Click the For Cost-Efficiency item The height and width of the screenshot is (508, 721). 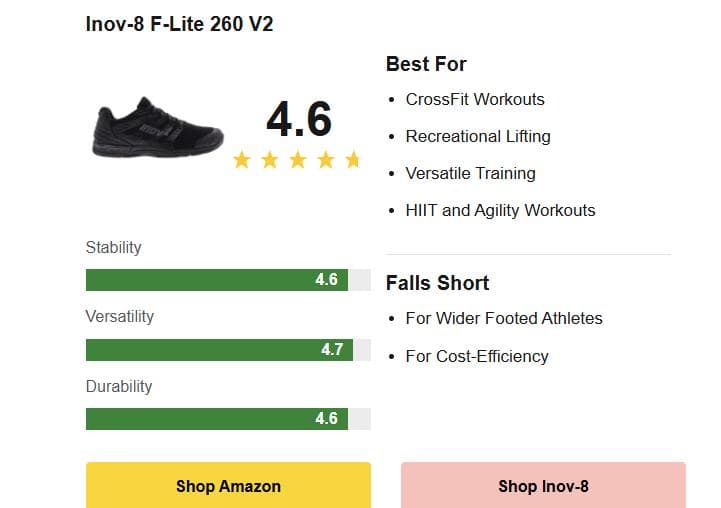click(x=477, y=356)
